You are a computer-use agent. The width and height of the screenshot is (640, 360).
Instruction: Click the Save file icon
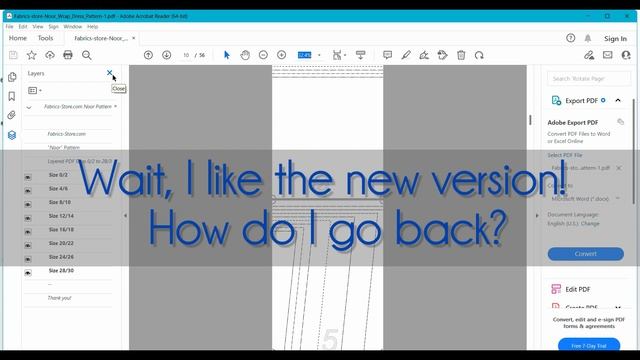coord(13,55)
